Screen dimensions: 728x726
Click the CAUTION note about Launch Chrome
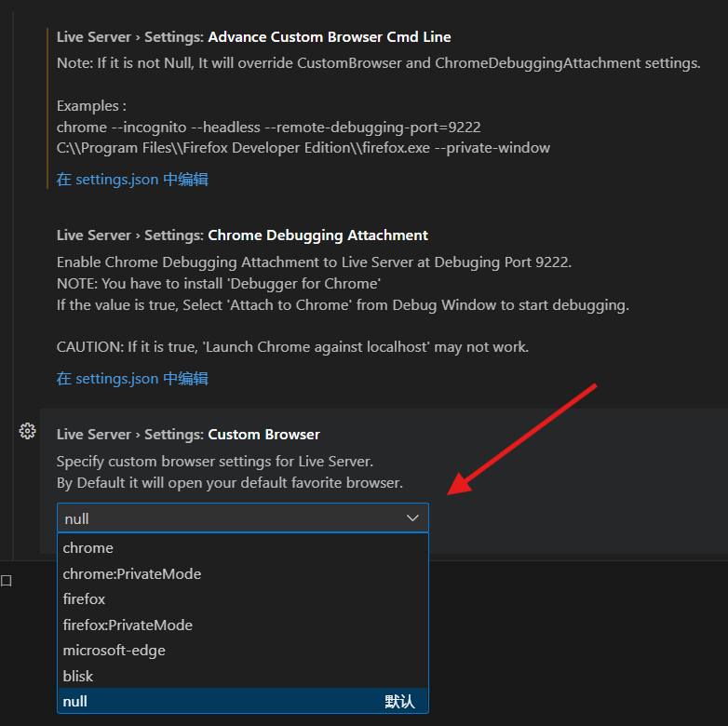click(x=292, y=347)
